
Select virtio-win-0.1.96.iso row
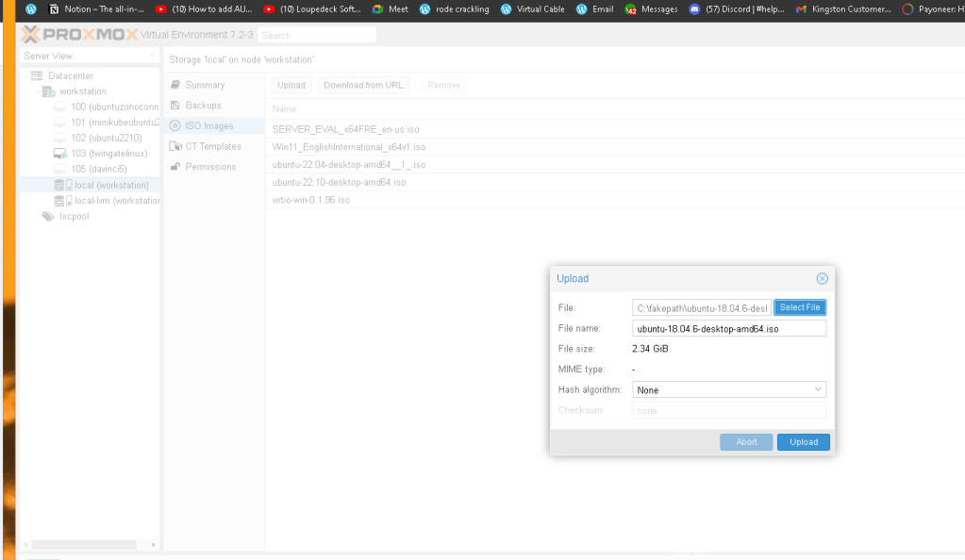(x=615, y=200)
